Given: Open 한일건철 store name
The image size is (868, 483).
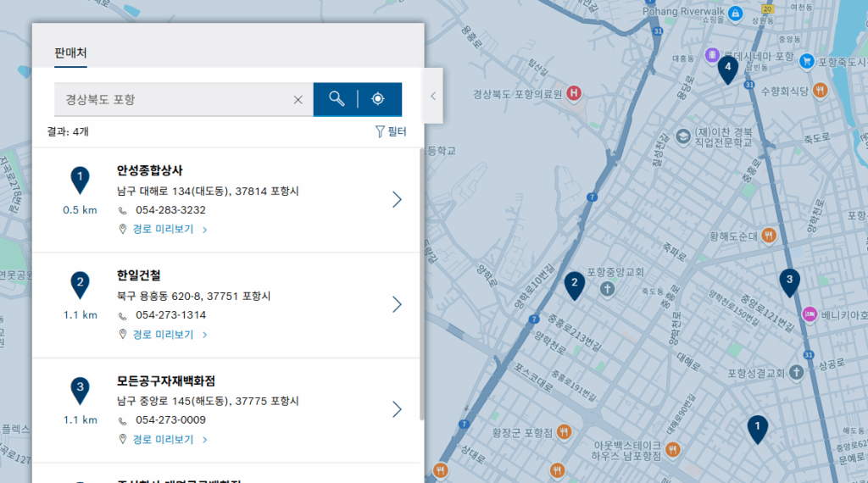Looking at the screenshot, I should click(x=138, y=275).
